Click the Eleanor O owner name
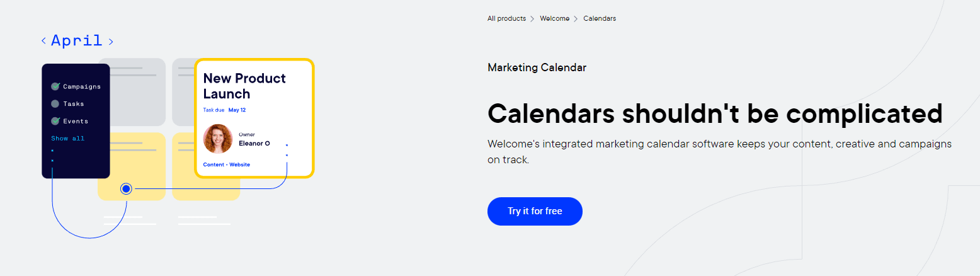The image size is (980, 276). point(254,143)
